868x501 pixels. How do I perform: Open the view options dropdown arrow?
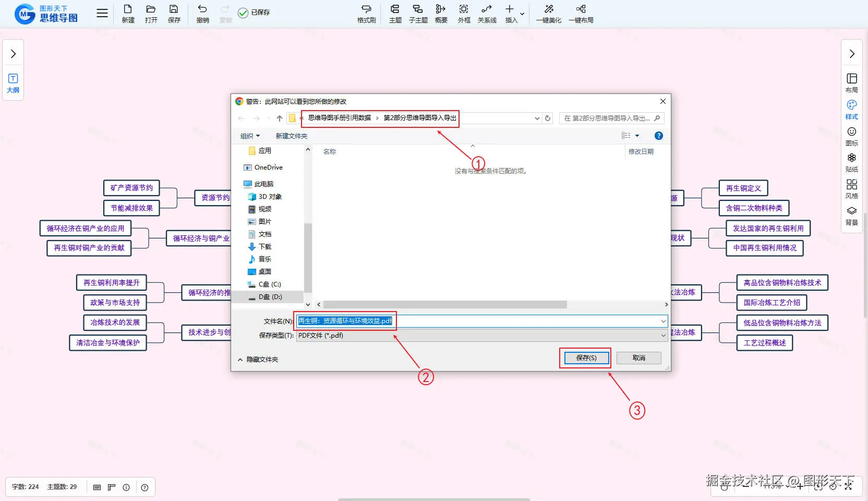637,136
